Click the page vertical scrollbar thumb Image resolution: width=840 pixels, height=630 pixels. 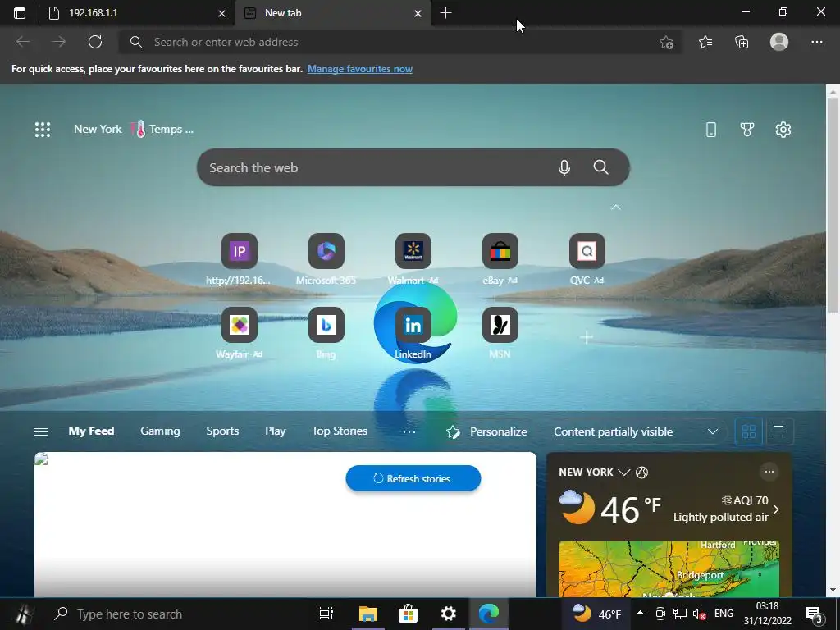tap(833, 206)
